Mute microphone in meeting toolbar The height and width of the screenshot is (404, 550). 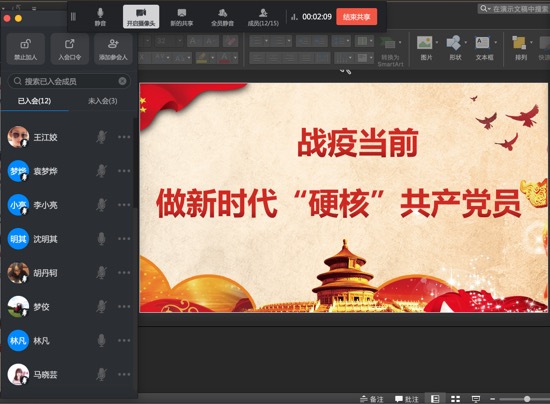pyautogui.click(x=100, y=17)
